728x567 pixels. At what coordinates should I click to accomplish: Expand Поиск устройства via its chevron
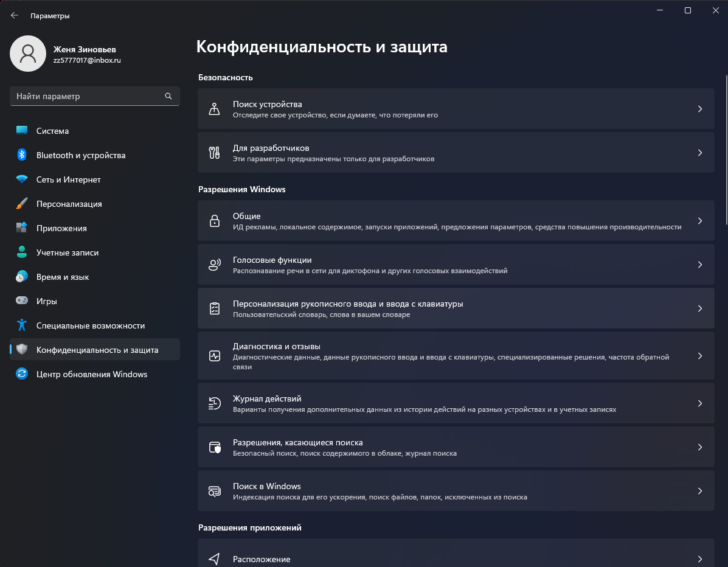point(699,109)
